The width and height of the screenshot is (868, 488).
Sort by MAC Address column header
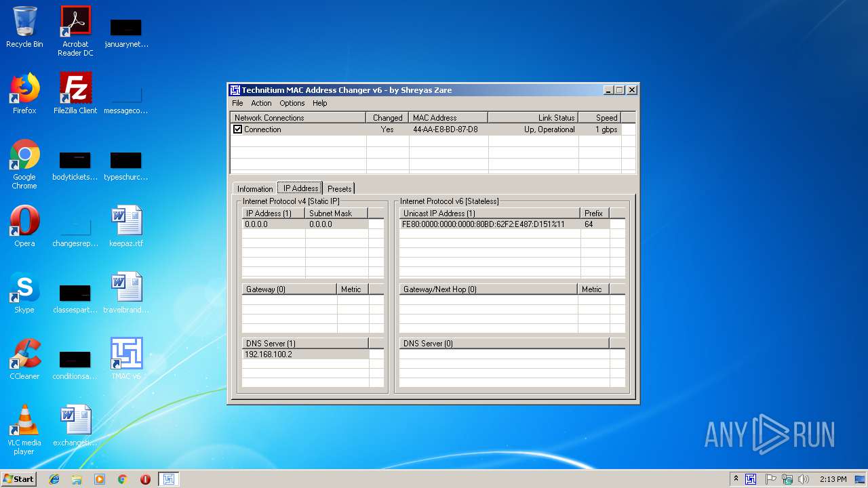448,118
